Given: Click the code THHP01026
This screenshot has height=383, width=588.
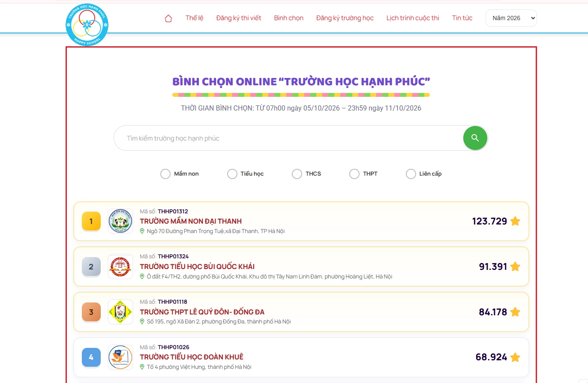Looking at the screenshot, I should point(174,347).
